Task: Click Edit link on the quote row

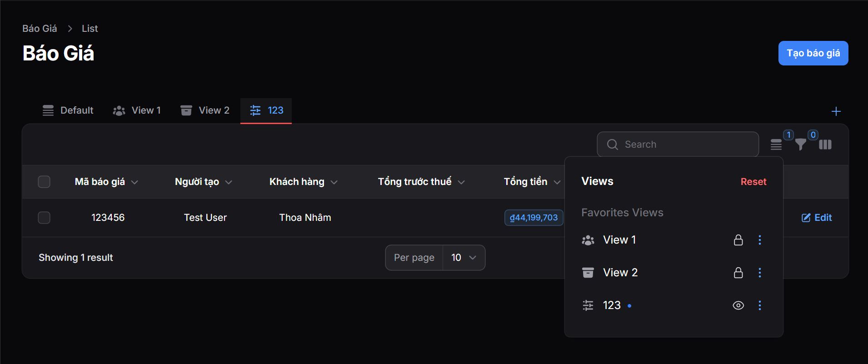Action: tap(817, 218)
